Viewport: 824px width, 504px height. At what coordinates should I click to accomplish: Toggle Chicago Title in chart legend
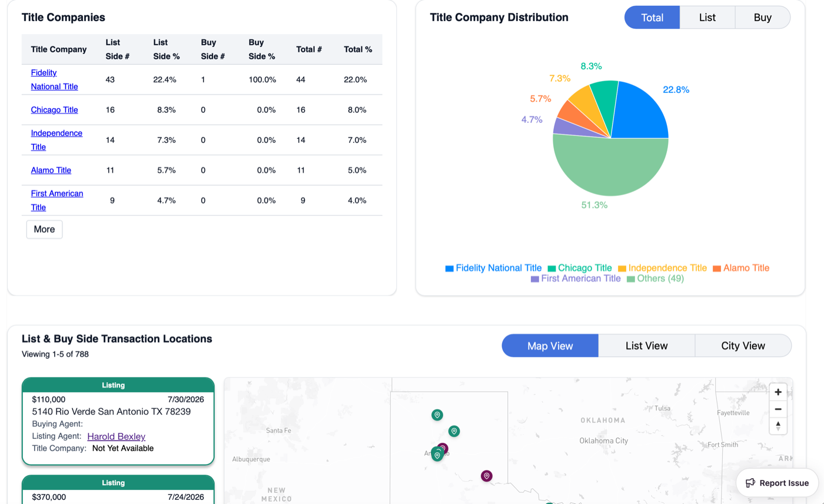click(580, 268)
